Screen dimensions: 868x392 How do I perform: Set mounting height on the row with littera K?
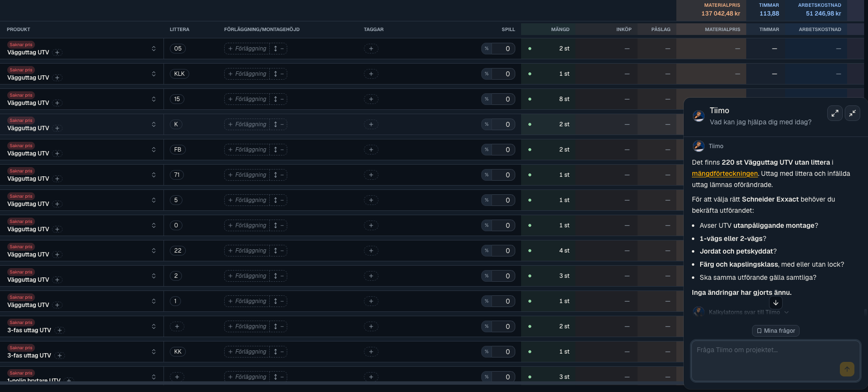[x=278, y=124]
